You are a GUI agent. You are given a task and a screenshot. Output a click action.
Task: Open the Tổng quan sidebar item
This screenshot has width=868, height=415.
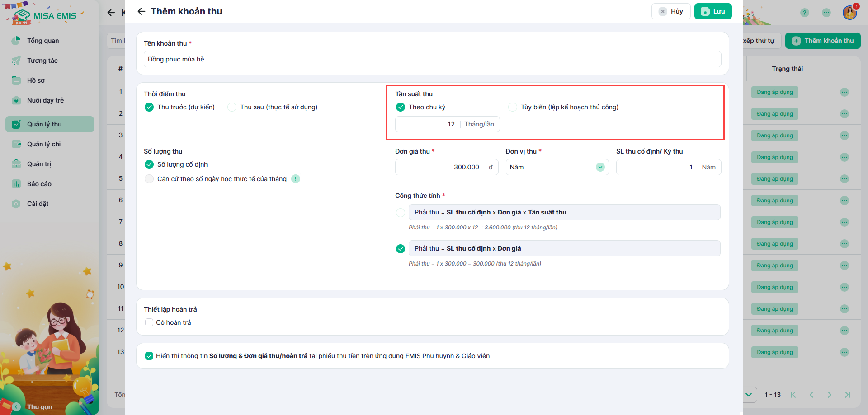(43, 41)
